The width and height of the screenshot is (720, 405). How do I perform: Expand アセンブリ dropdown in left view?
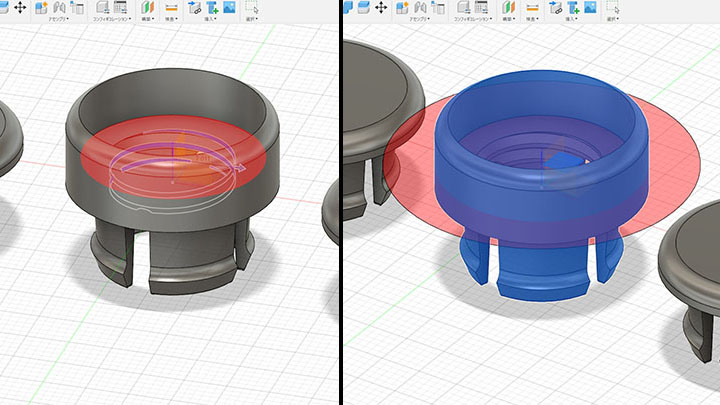click(59, 19)
